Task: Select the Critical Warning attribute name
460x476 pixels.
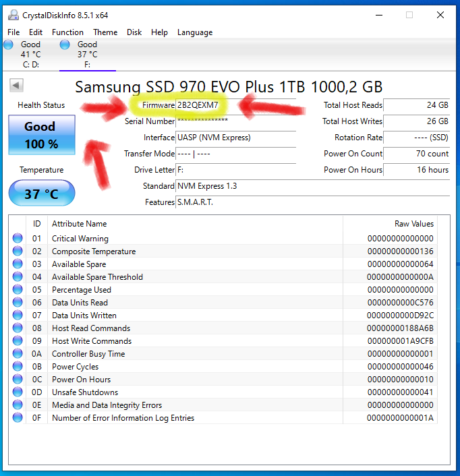Action: coord(80,239)
